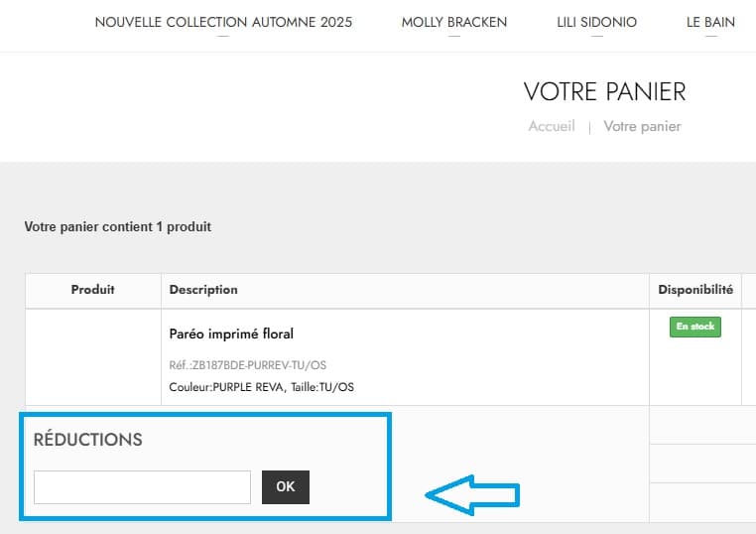Image resolution: width=756 pixels, height=534 pixels.
Task: Click the Disponibilité column header
Action: point(695,290)
